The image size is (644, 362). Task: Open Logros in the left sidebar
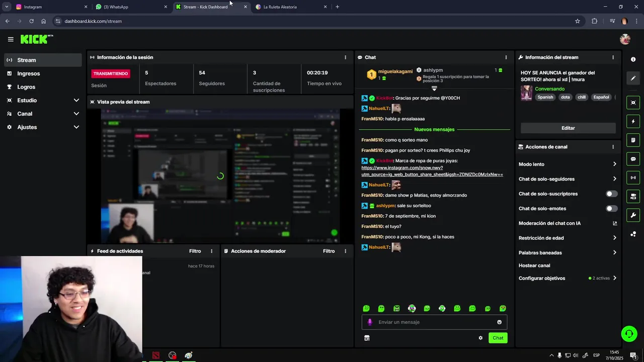(43, 87)
